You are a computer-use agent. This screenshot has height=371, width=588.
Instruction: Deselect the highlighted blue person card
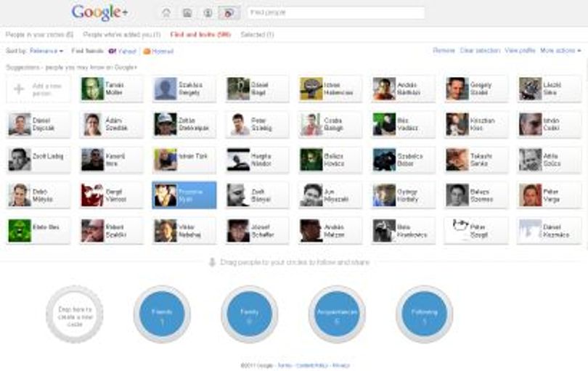click(184, 195)
